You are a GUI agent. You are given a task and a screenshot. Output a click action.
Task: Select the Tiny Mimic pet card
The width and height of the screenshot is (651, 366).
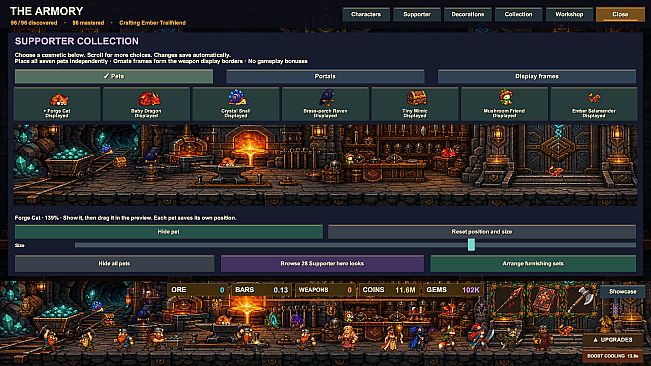pos(415,104)
